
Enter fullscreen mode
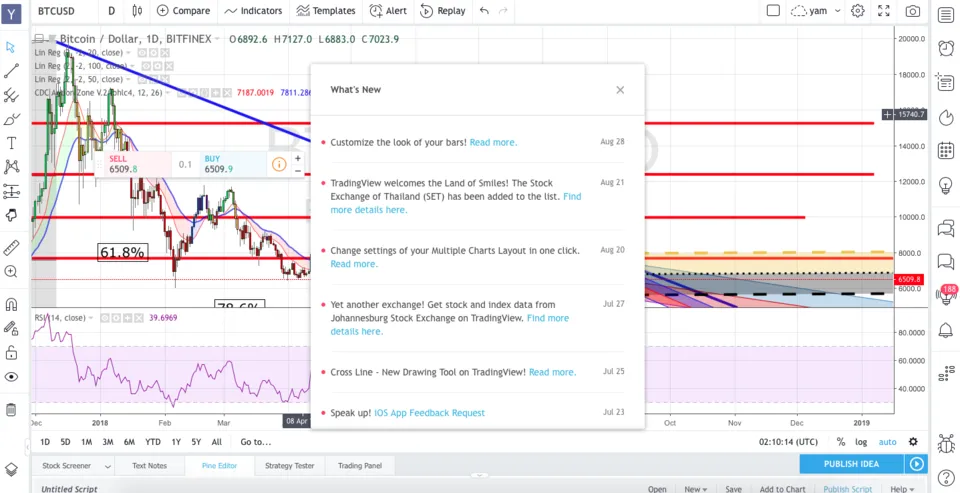(883, 10)
